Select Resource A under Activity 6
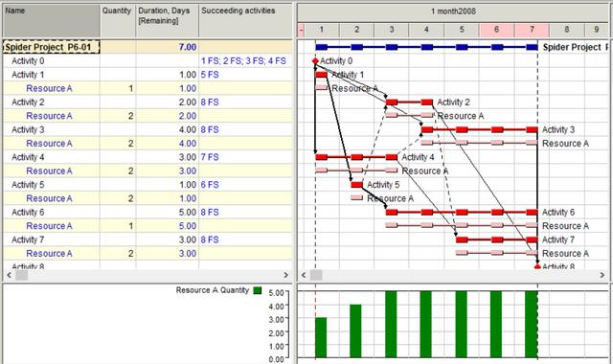This screenshot has width=613, height=364. point(49,226)
